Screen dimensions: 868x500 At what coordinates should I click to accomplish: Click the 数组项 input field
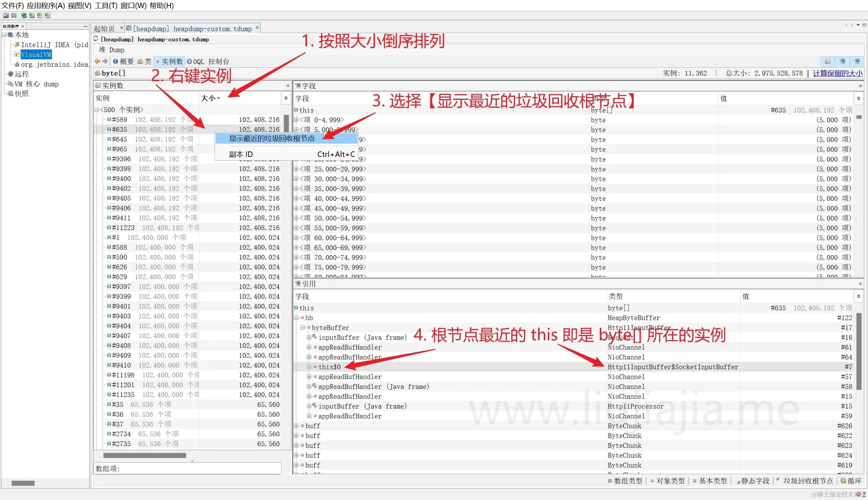[x=199, y=469]
